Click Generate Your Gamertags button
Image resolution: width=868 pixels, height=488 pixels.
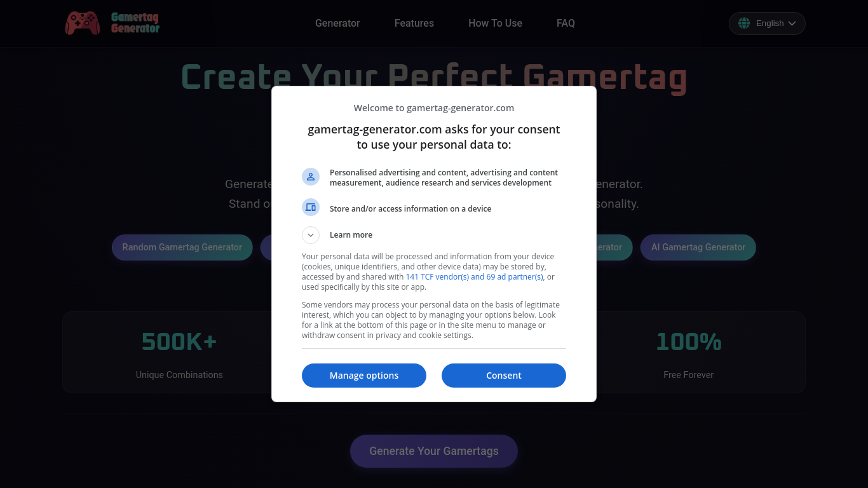(x=433, y=451)
